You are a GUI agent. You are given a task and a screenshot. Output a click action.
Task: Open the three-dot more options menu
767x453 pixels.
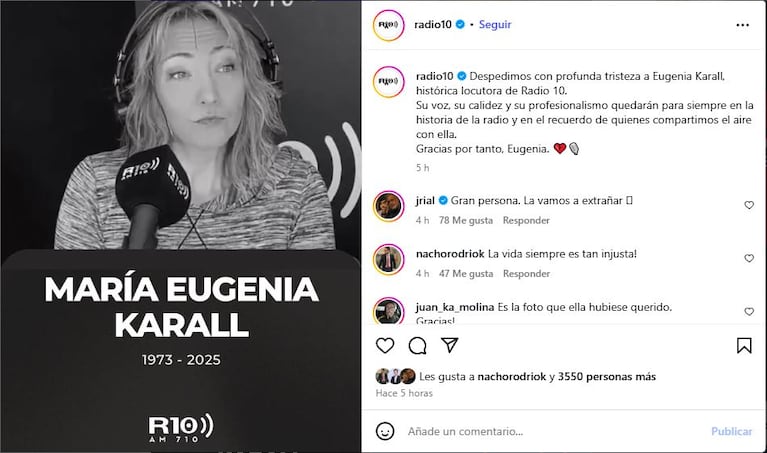point(743,25)
